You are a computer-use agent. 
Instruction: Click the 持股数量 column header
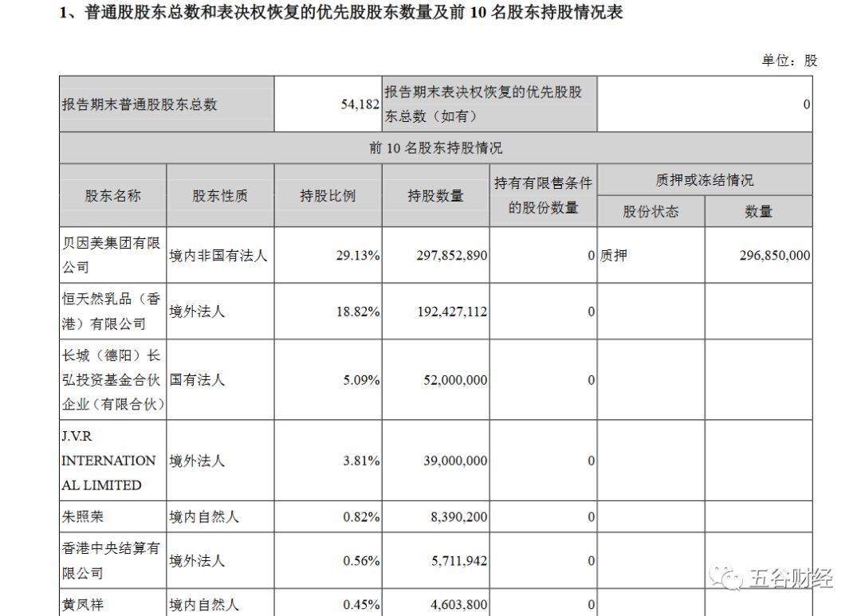pyautogui.click(x=435, y=196)
